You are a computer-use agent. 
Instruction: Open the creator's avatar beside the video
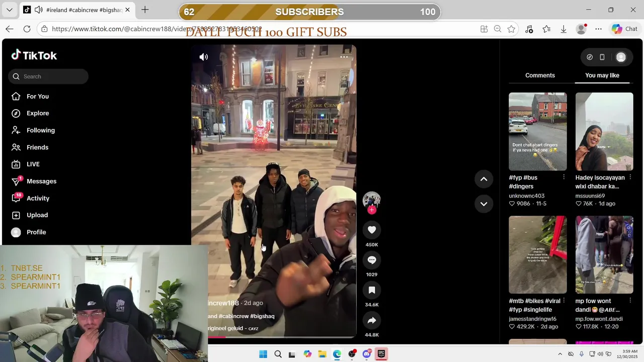point(372,200)
